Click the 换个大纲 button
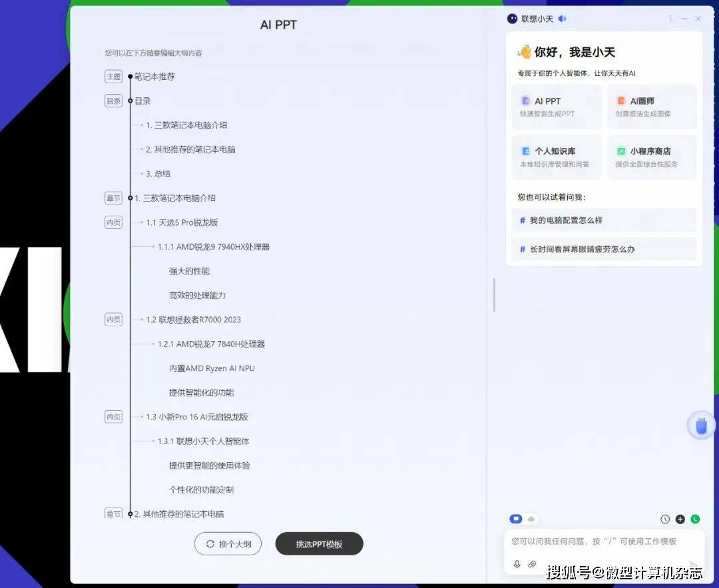719x588 pixels. point(228,544)
